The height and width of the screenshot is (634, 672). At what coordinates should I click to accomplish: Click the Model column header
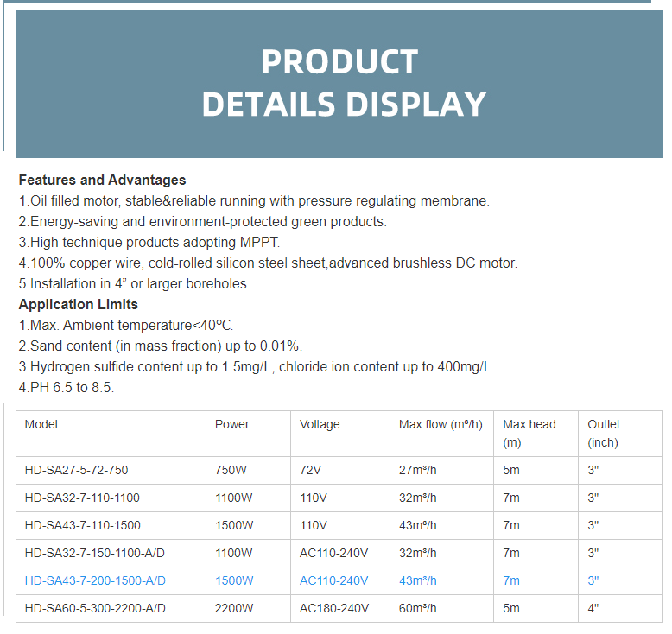point(41,424)
